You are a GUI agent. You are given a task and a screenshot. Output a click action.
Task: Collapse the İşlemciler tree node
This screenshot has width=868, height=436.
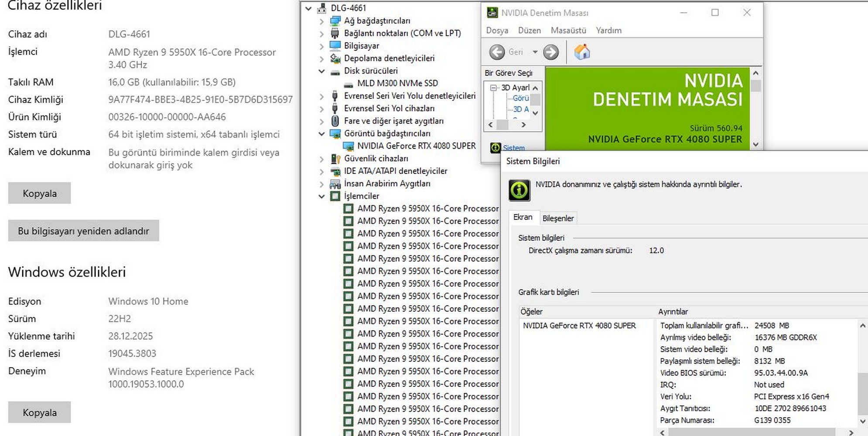[321, 196]
